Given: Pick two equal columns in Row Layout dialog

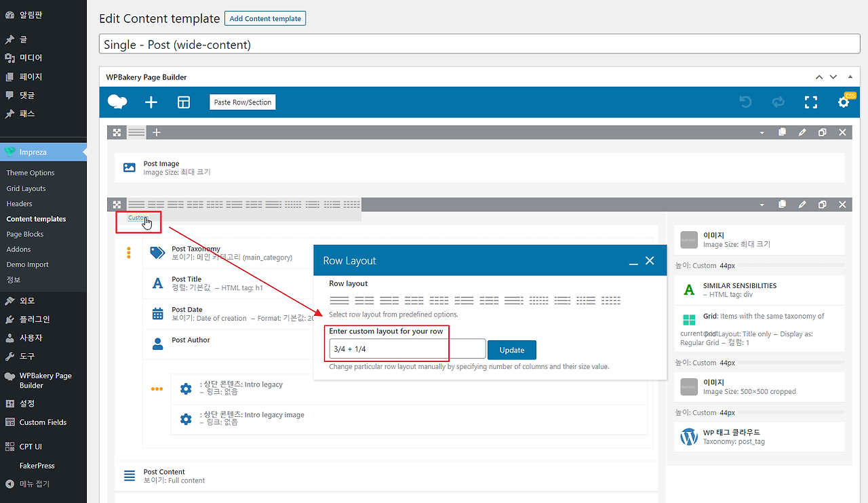Looking at the screenshot, I should point(364,300).
